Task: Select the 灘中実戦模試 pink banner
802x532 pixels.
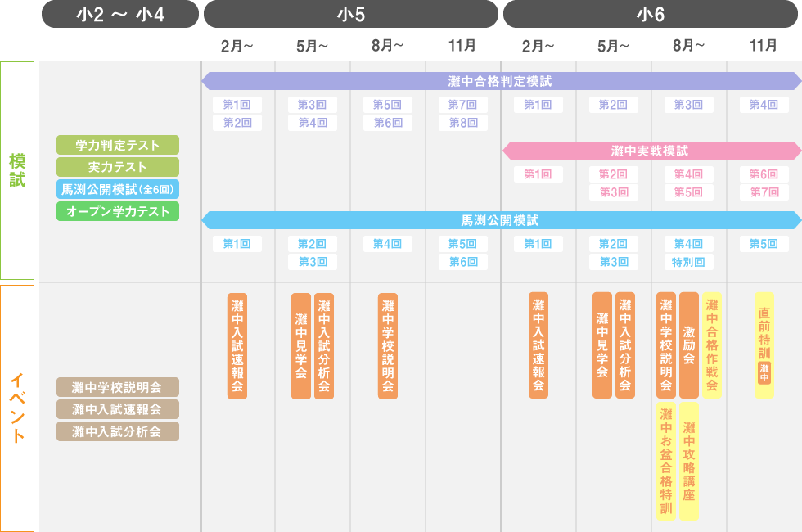Action: 651,151
